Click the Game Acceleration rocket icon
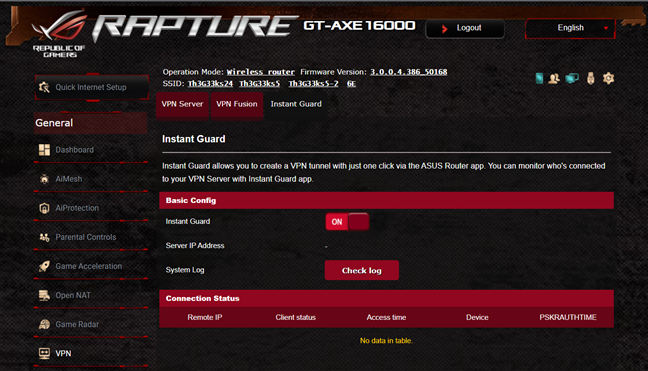Viewport: 648px width, 371px height. (44, 266)
